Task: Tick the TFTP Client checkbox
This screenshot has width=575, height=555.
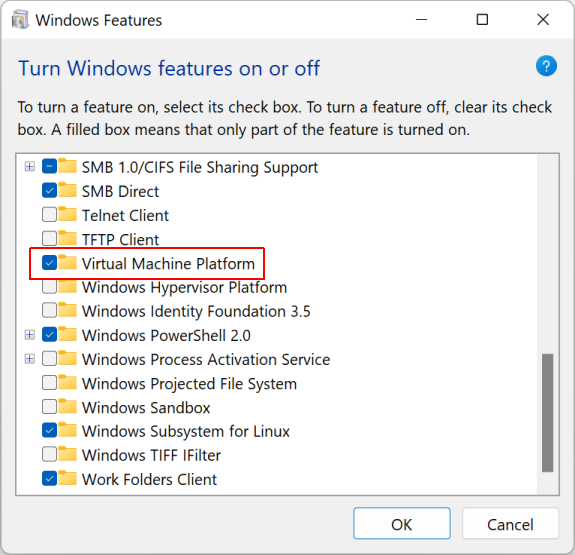Action: (x=49, y=238)
